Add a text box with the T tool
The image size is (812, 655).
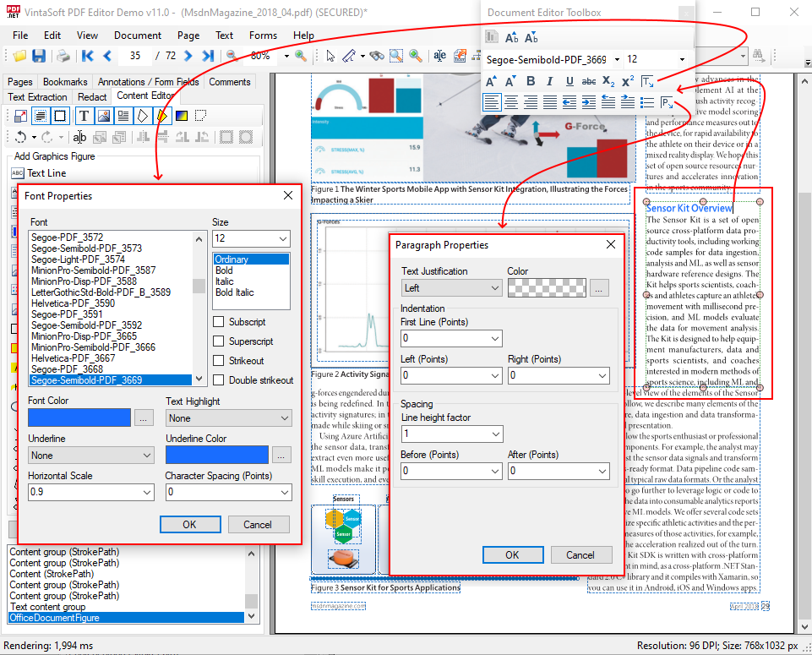pos(84,116)
